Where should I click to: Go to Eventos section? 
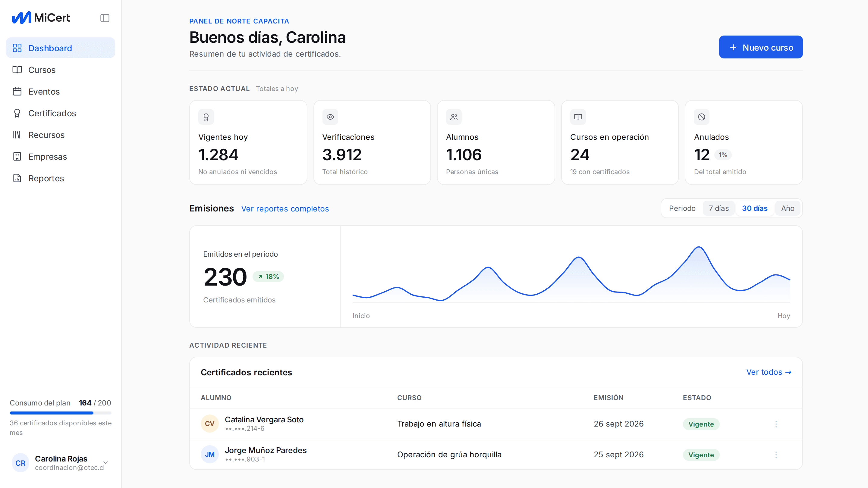click(x=61, y=91)
